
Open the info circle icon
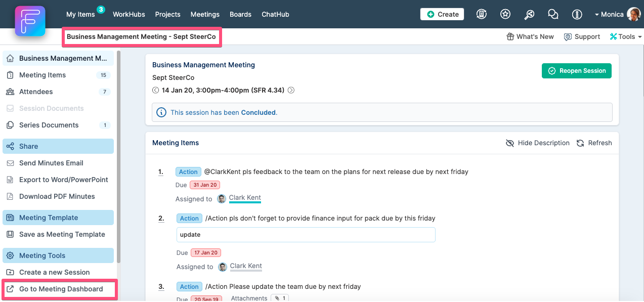(577, 14)
